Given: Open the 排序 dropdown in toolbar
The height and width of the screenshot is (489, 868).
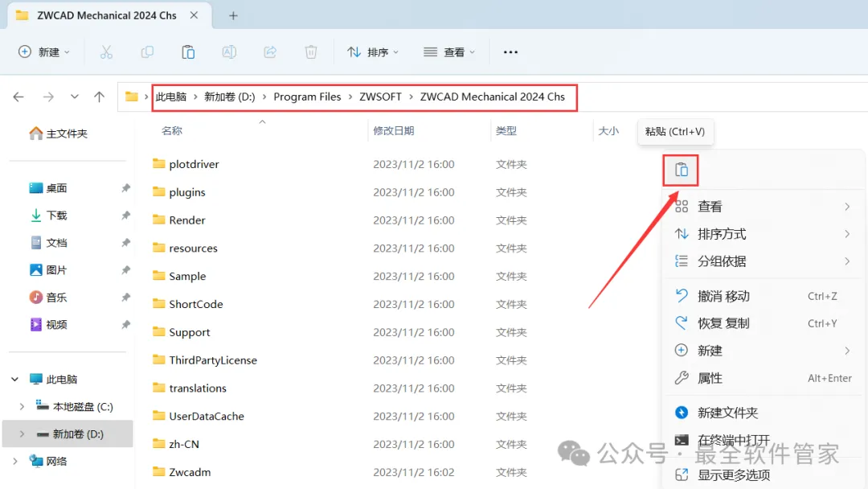Looking at the screenshot, I should 373,52.
